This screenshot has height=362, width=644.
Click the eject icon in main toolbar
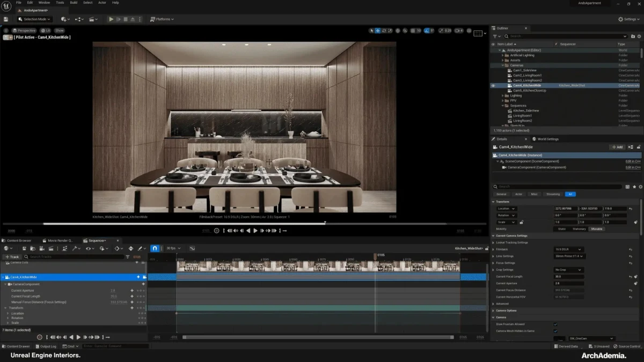point(133,19)
